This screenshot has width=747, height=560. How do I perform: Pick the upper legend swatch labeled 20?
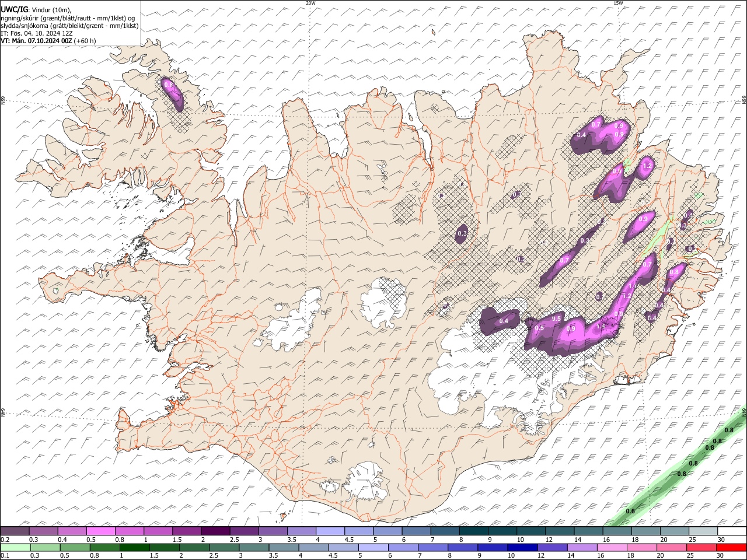(x=675, y=531)
